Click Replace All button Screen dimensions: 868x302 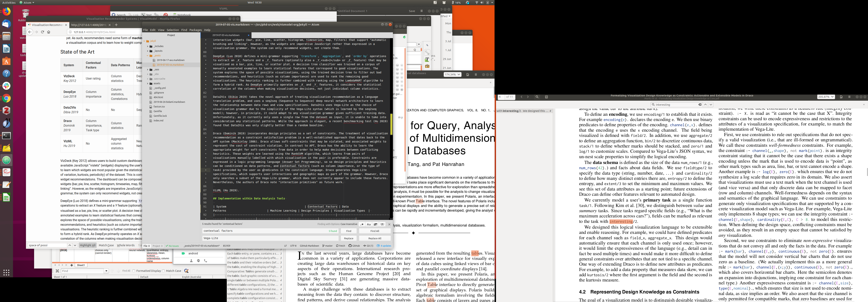coord(375,238)
